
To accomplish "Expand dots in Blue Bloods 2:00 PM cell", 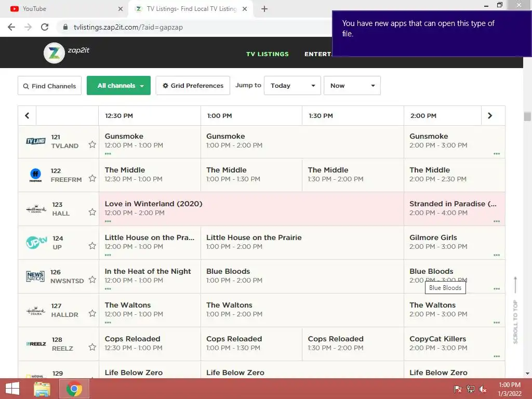I will point(497,289).
